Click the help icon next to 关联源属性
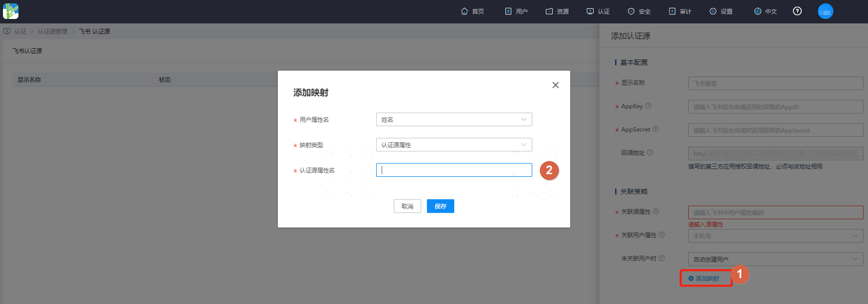The width and height of the screenshot is (868, 304). (x=656, y=212)
